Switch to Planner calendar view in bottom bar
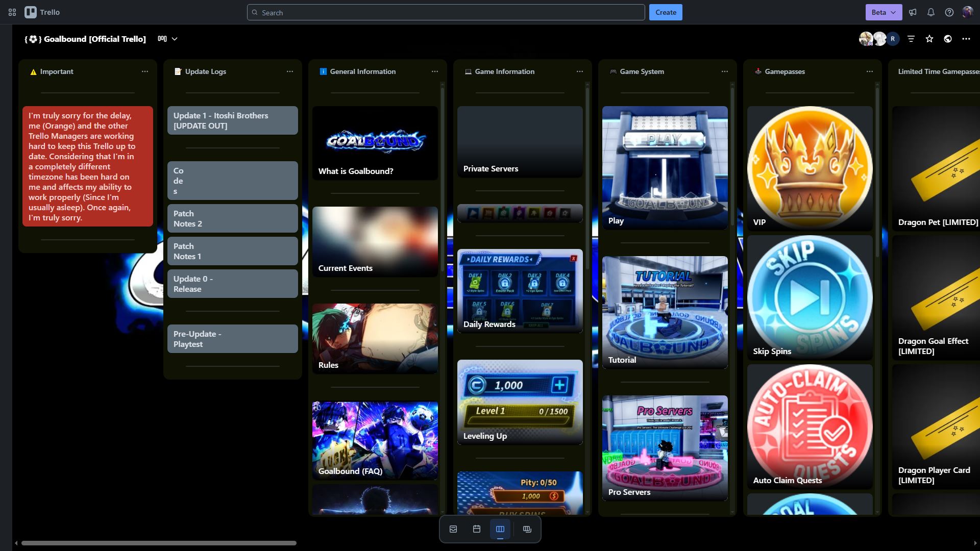Screen dimensions: 980x551 coord(477,529)
